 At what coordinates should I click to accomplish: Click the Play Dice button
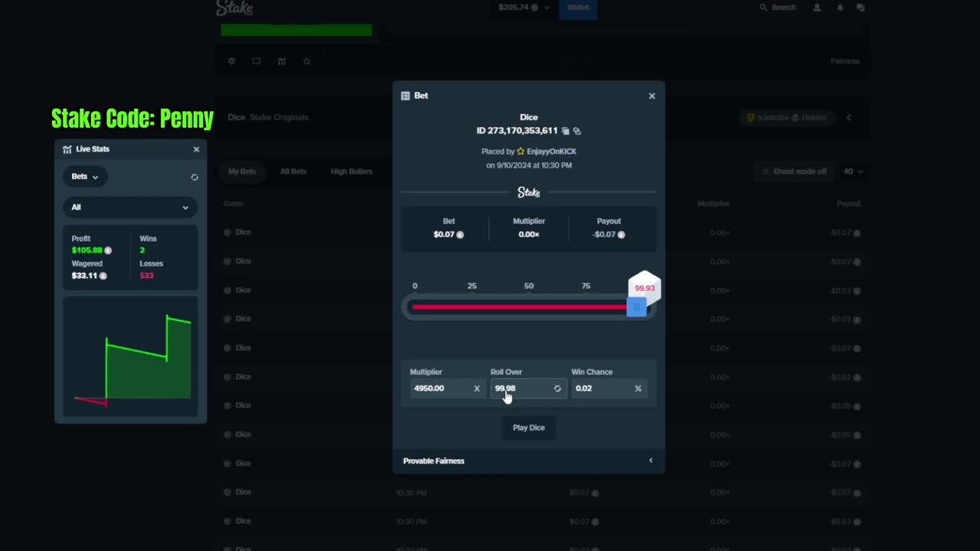pyautogui.click(x=529, y=428)
